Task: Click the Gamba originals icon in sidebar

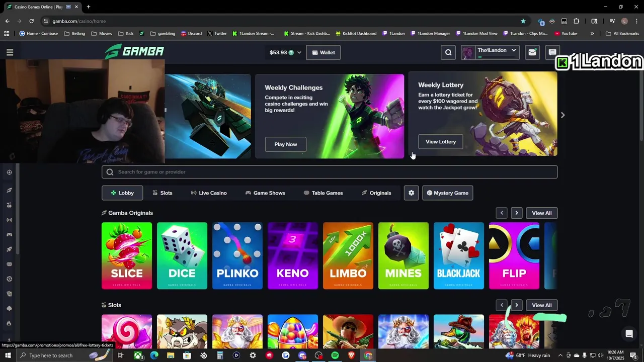Action: [9, 190]
